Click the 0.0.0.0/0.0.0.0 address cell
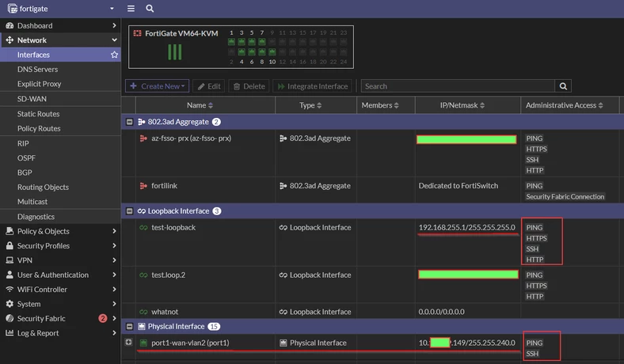624x364 pixels. 441,312
